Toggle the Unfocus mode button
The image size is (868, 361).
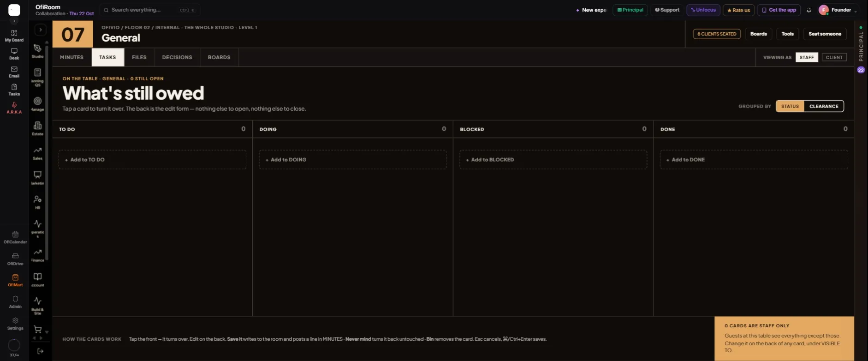(x=703, y=10)
